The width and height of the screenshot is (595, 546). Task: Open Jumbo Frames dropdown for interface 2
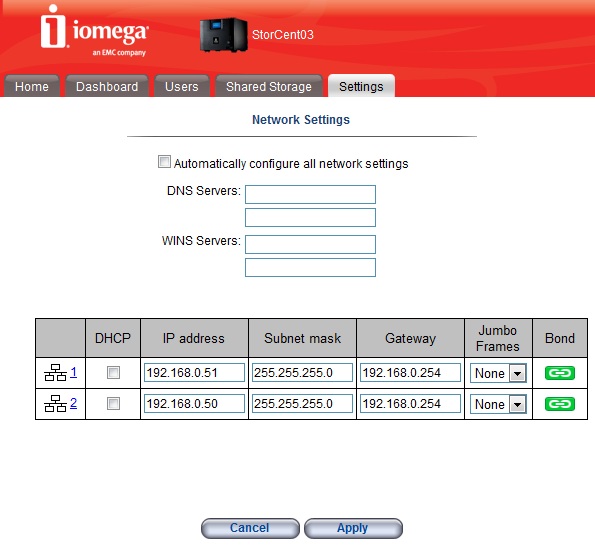tap(498, 404)
